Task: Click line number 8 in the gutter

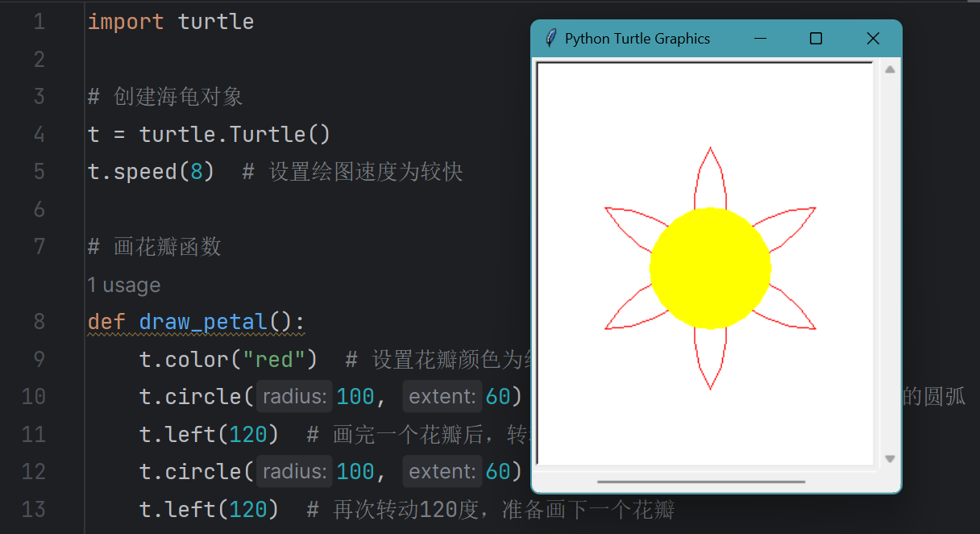Action: (39, 322)
